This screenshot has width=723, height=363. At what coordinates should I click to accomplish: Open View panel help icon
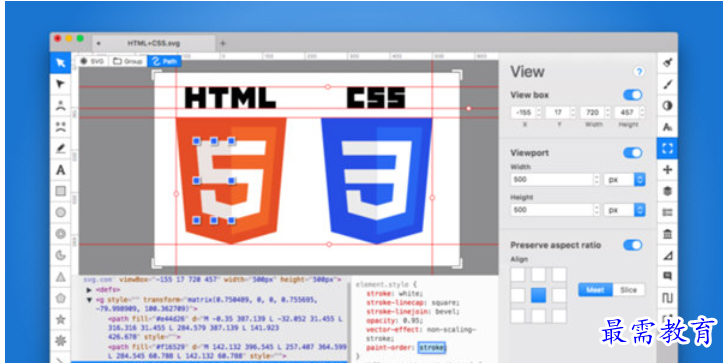click(x=639, y=72)
